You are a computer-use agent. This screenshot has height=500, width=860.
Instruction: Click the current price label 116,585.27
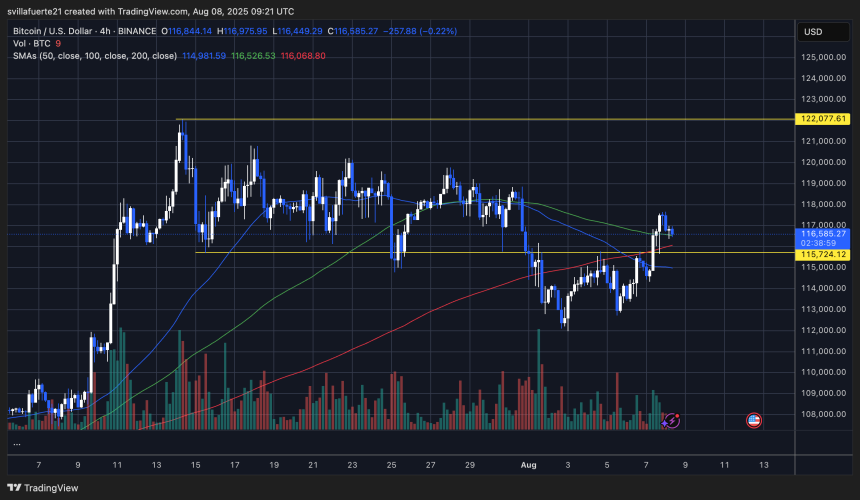coord(822,234)
